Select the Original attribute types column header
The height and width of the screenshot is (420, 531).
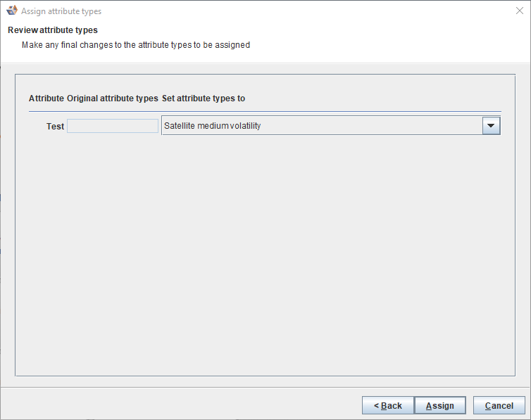pos(113,98)
